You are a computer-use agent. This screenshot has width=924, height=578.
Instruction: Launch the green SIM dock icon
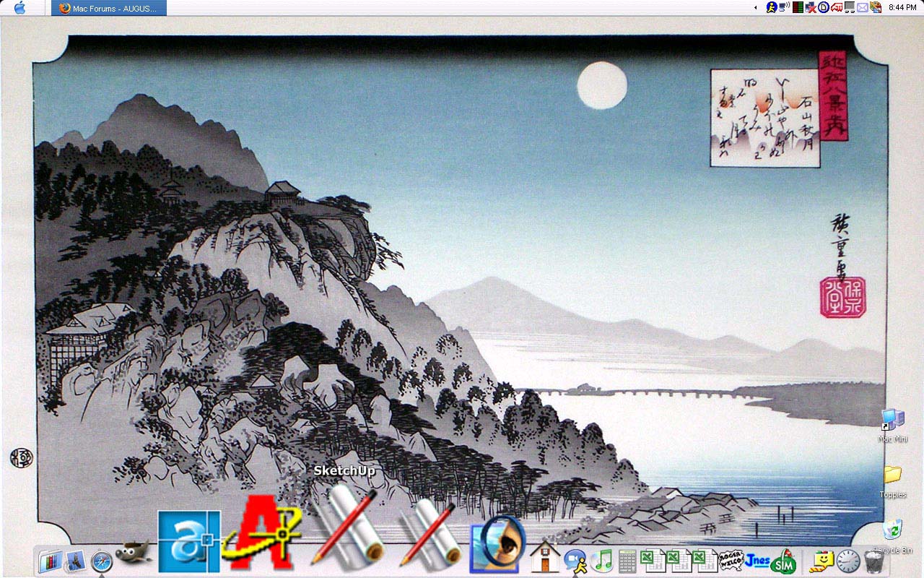coord(783,561)
